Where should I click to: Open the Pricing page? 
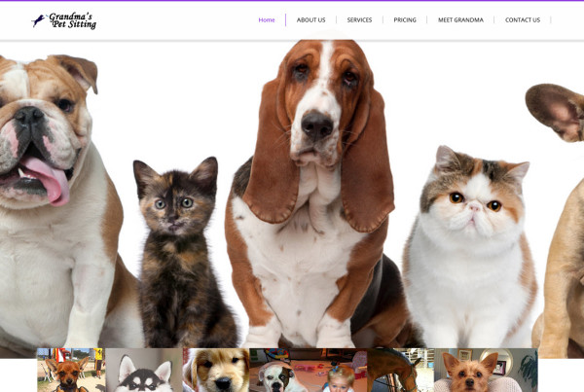(405, 19)
